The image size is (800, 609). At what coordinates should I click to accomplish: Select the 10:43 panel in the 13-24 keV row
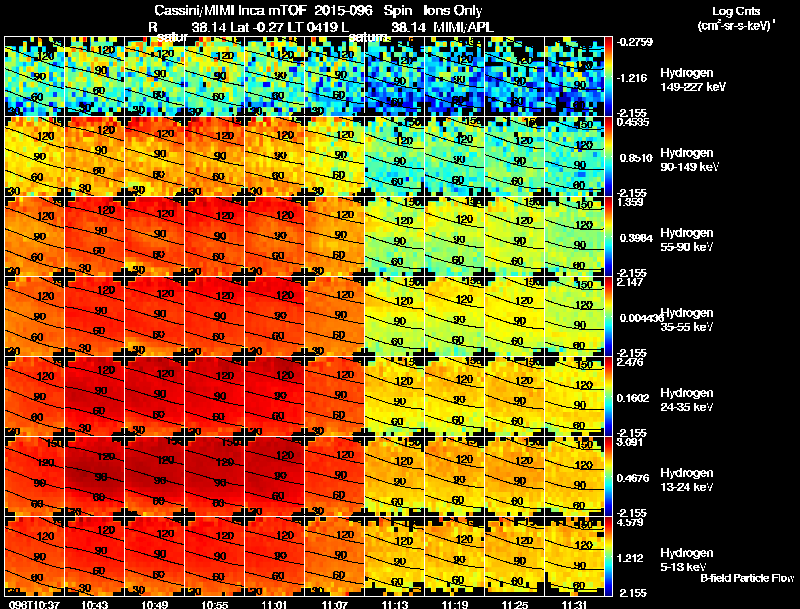(94, 477)
